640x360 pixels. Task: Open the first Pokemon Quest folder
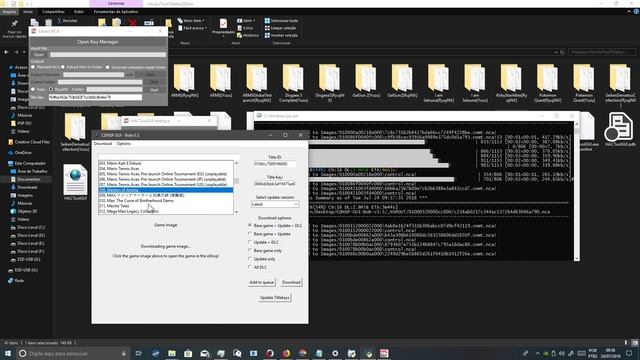(547, 83)
